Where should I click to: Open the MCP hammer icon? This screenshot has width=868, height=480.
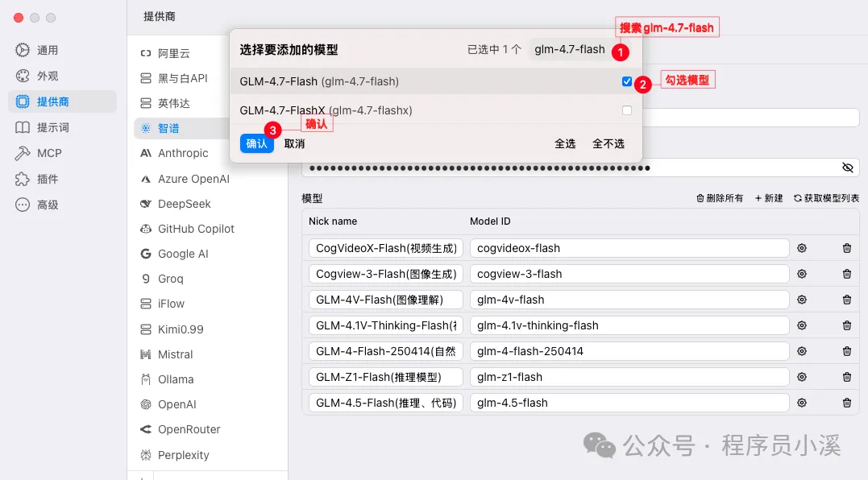pyautogui.click(x=22, y=153)
